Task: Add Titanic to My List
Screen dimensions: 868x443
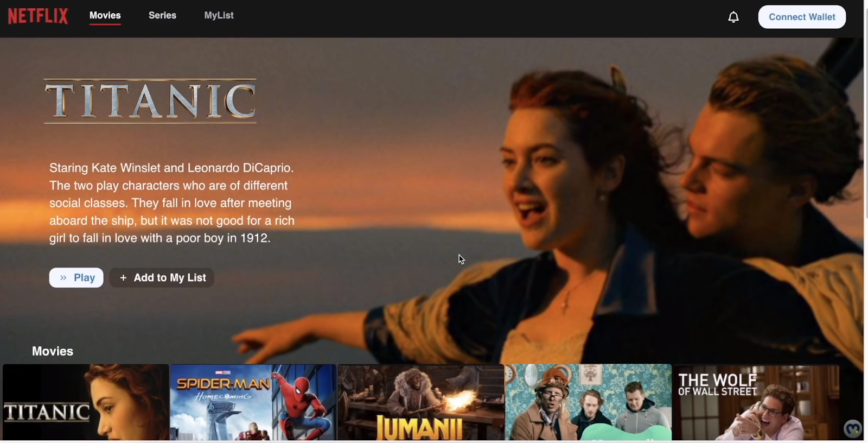Action: pos(162,277)
